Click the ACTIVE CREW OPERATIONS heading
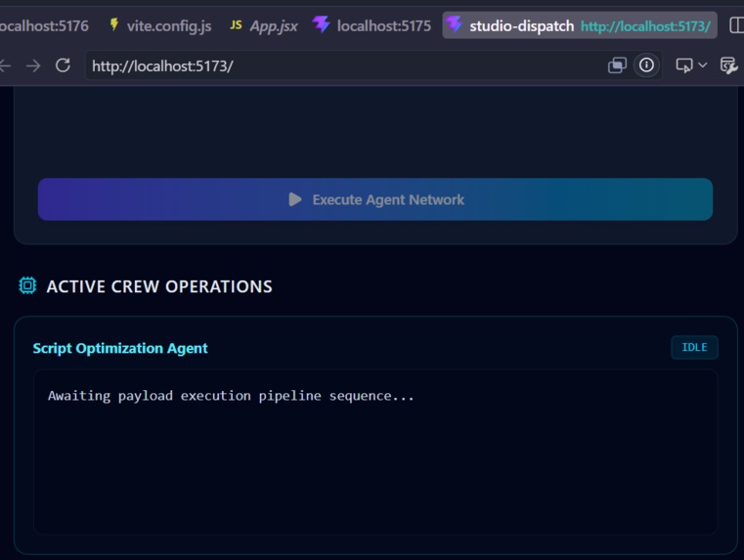This screenshot has width=744, height=560. click(x=159, y=286)
